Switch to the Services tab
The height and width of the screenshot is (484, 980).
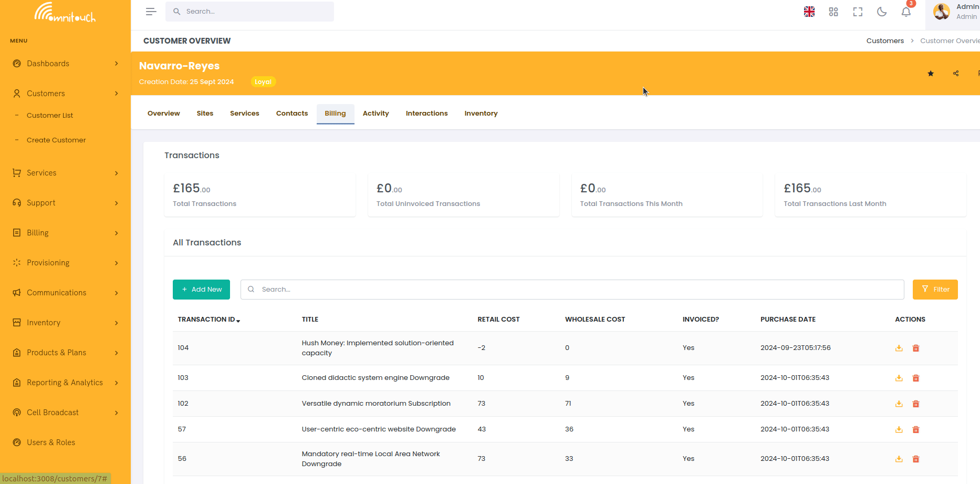tap(244, 114)
